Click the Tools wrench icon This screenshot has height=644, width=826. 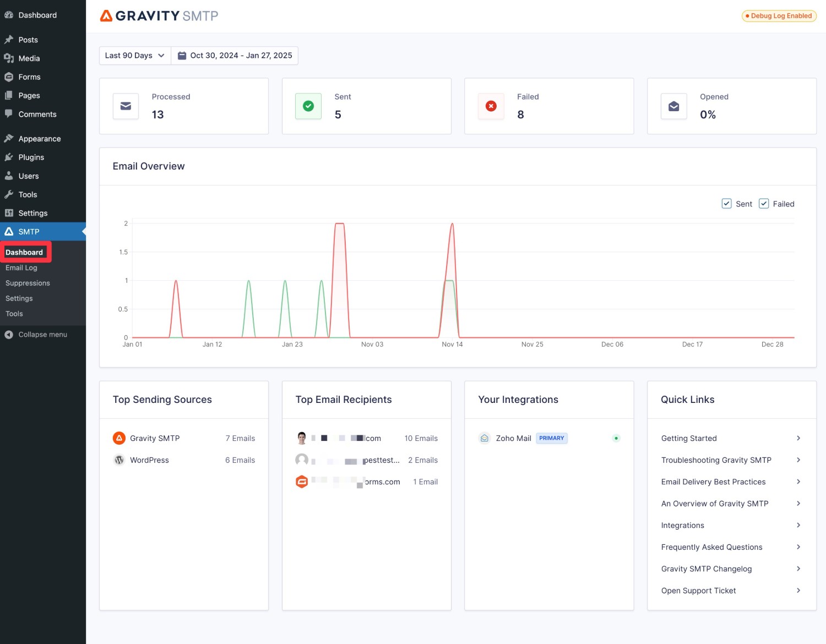click(x=9, y=194)
